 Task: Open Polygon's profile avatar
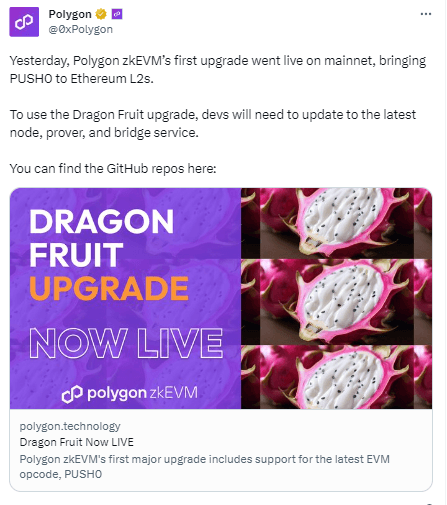tap(24, 22)
